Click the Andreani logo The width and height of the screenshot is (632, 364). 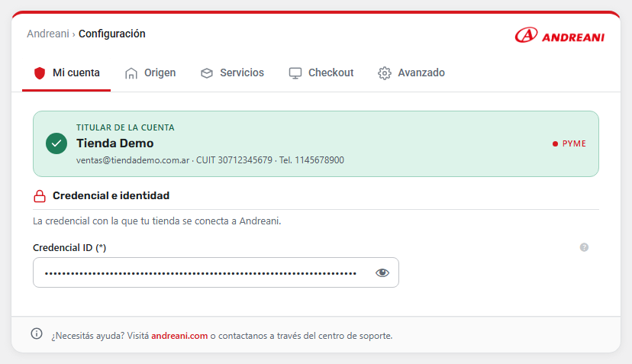[559, 35]
